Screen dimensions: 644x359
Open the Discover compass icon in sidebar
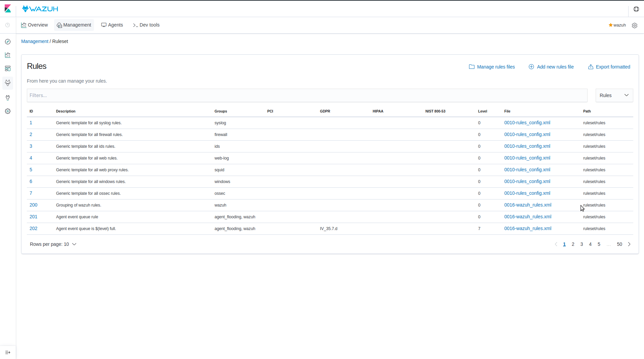click(8, 42)
